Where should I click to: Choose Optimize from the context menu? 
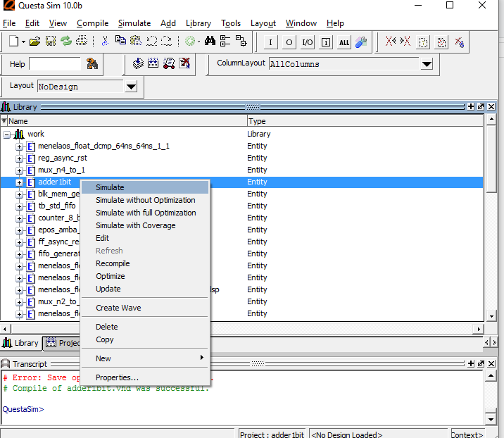point(145,276)
